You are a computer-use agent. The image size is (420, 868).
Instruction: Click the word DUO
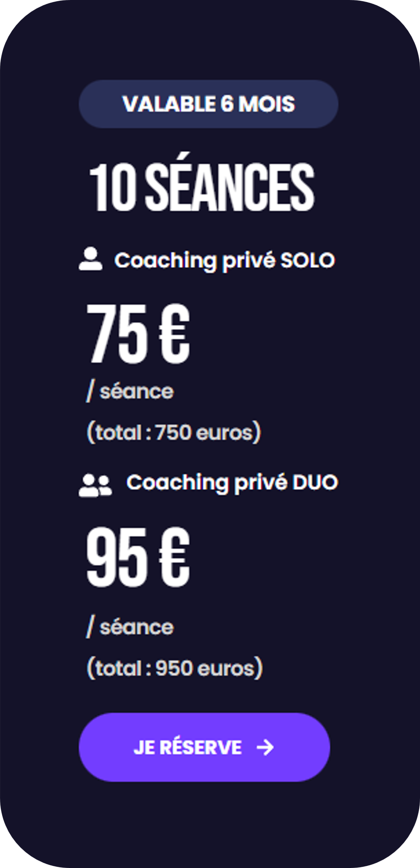point(315,482)
